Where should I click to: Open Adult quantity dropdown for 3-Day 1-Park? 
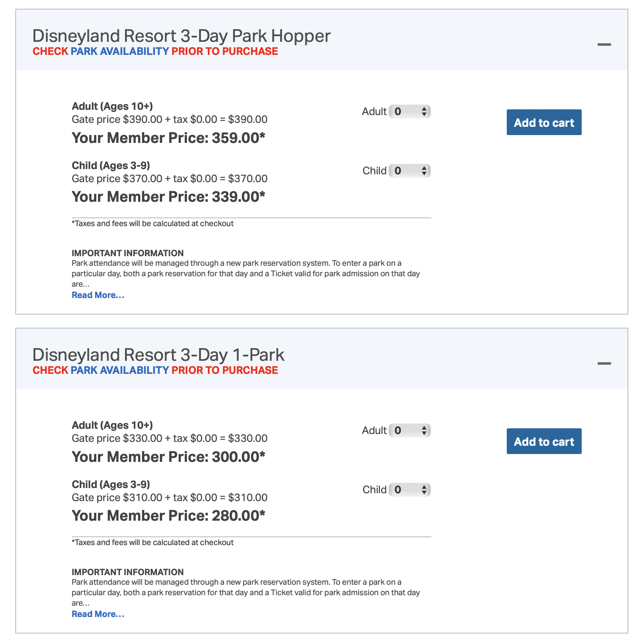pos(410,430)
